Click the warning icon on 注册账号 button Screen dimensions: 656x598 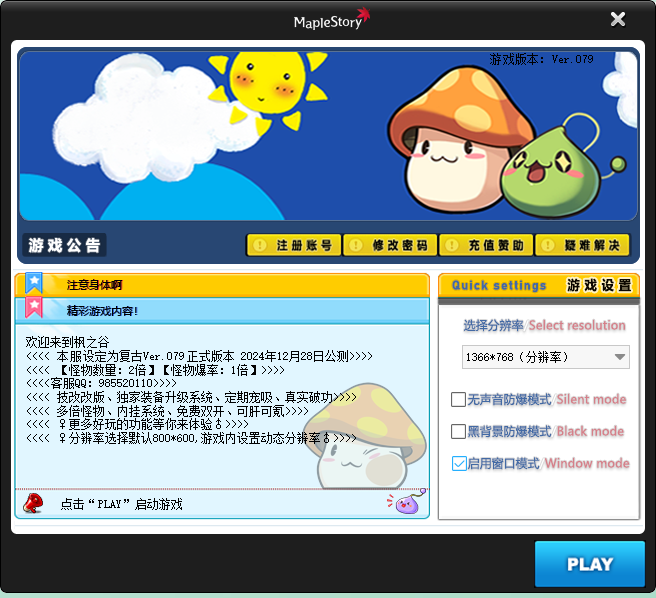tap(259, 245)
